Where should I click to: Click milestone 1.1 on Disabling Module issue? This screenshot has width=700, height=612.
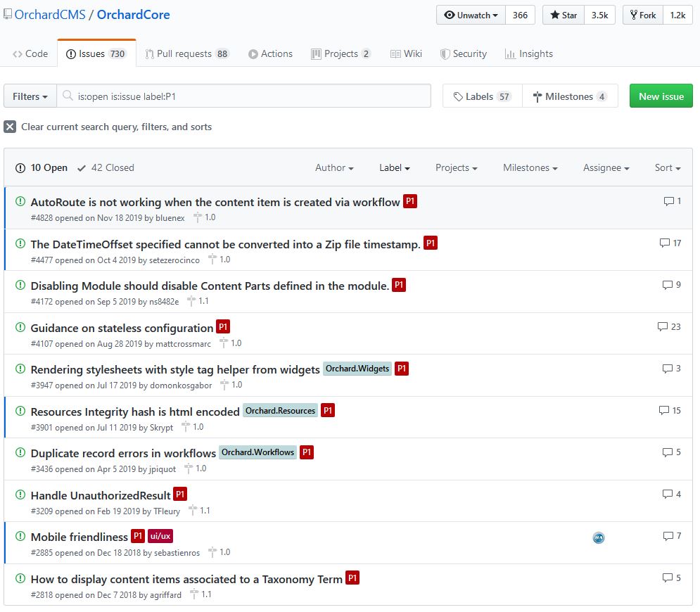[198, 301]
